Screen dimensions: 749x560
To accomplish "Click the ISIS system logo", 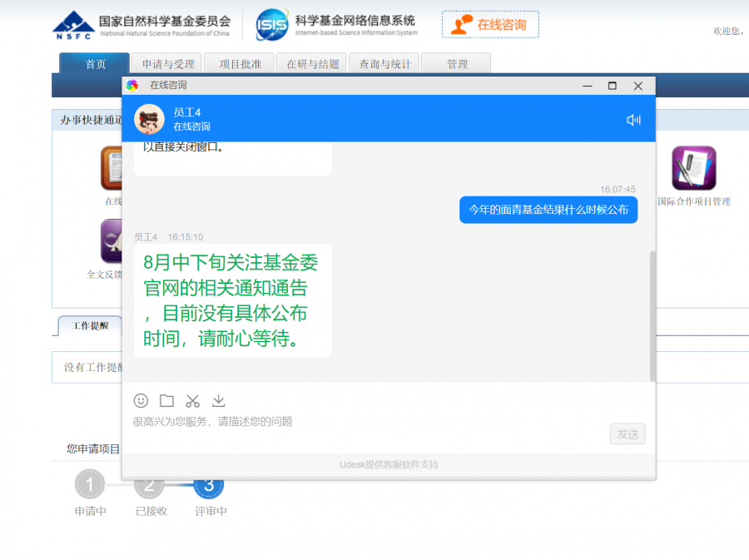I will pos(272,25).
